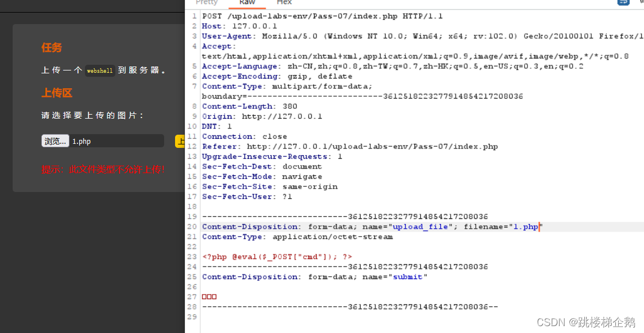Click the 请选择要上传的图片 label

click(x=93, y=116)
